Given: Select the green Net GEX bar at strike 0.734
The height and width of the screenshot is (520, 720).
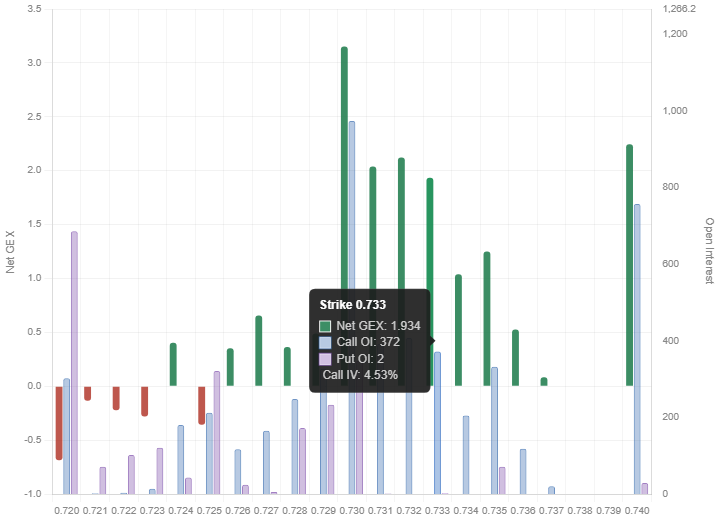Looking at the screenshot, I should pos(458,330).
